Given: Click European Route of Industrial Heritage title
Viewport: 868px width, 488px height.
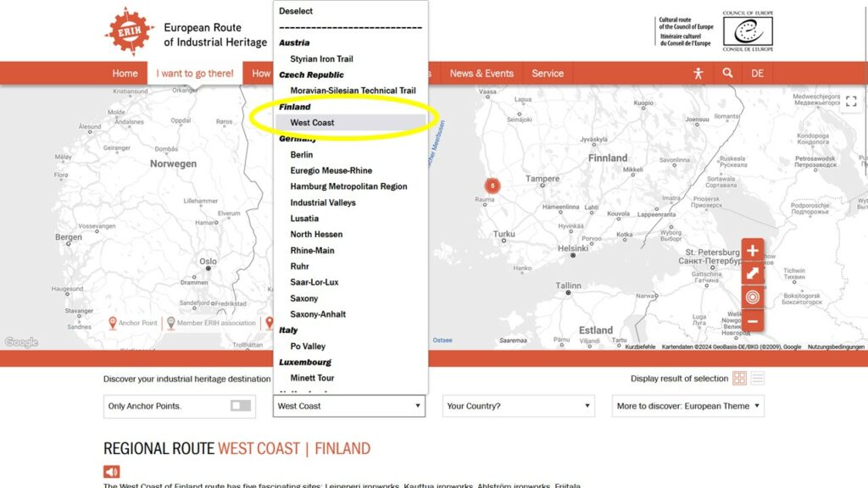Looking at the screenshot, I should click(x=215, y=35).
